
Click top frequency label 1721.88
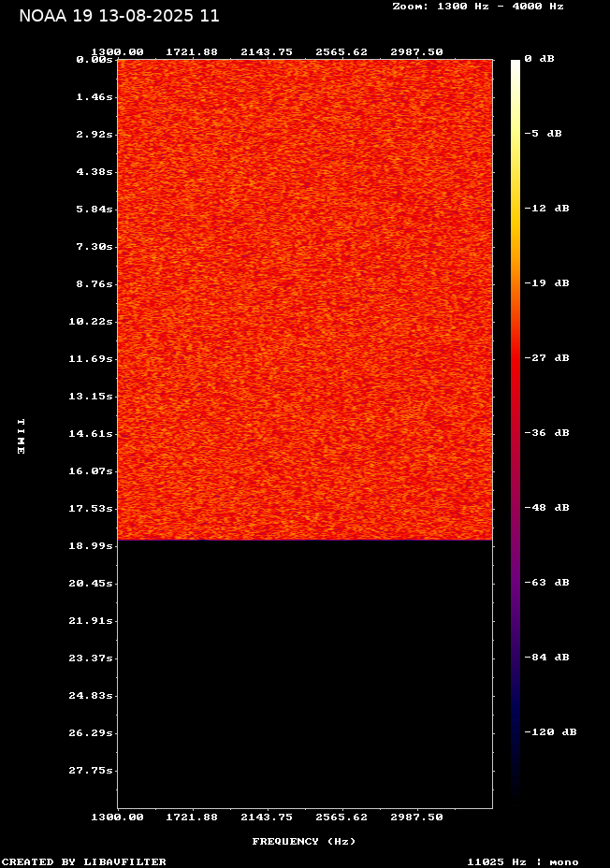192,52
